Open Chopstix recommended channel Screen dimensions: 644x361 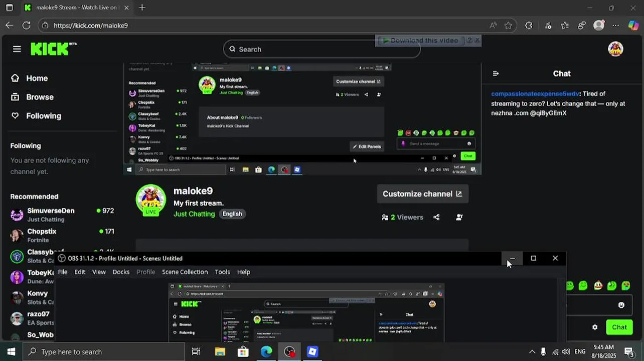pos(62,235)
